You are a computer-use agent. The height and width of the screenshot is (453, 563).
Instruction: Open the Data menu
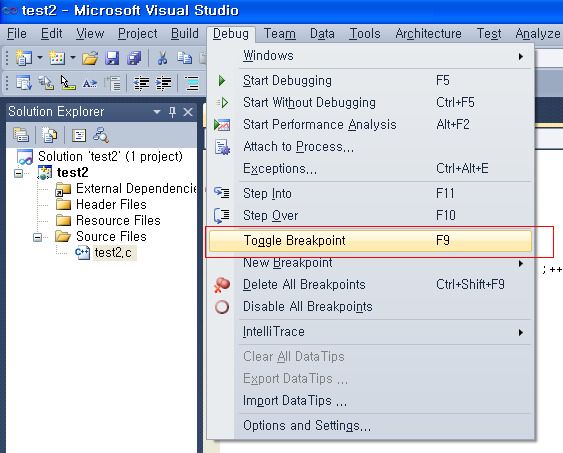[x=322, y=34]
